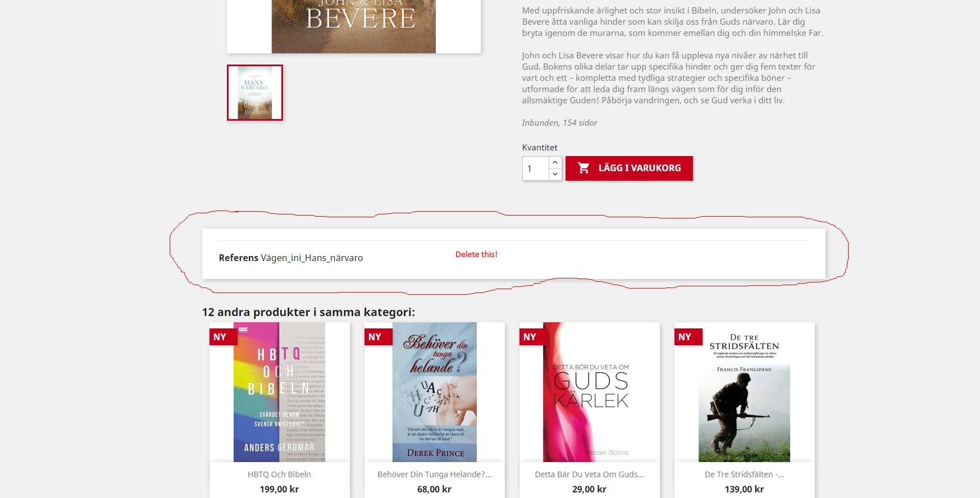Follow the De Tre Stridsfälten title link
The width and height of the screenshot is (980, 498).
click(x=744, y=474)
